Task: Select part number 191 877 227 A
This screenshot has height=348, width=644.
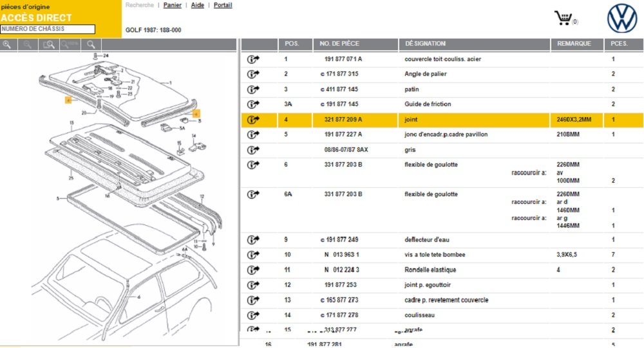Action: [343, 134]
